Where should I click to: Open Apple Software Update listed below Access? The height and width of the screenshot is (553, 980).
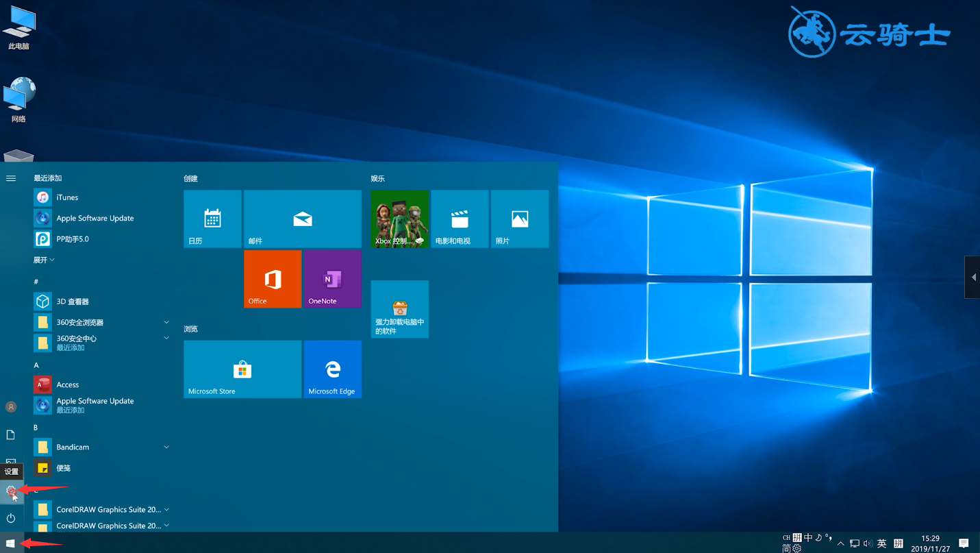click(x=101, y=405)
